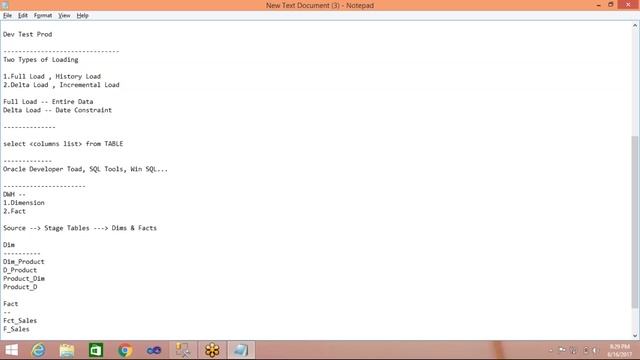Image resolution: width=640 pixels, height=360 pixels.
Task: Click the scrollbar down arrow
Action: (x=635, y=336)
